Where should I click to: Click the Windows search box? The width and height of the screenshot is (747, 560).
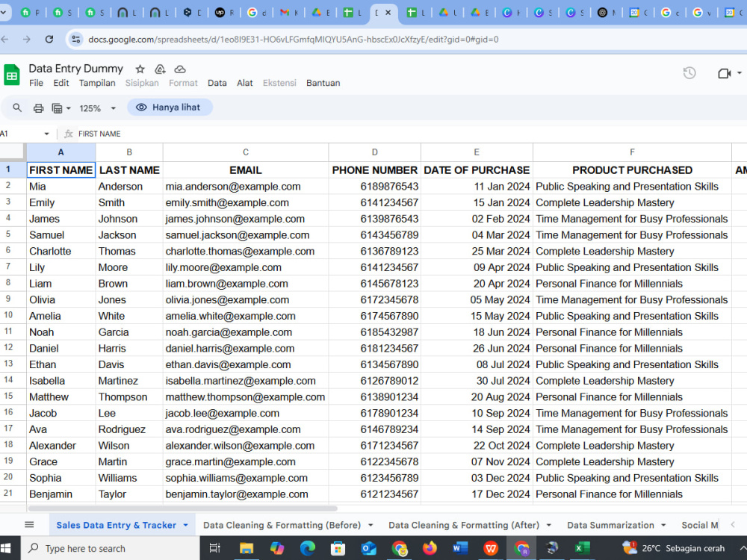[111, 549]
